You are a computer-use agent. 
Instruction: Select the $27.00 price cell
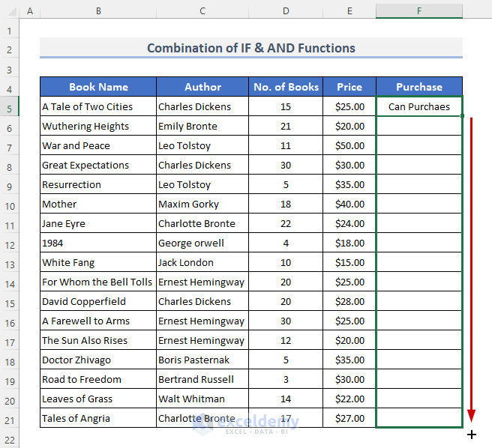(349, 417)
